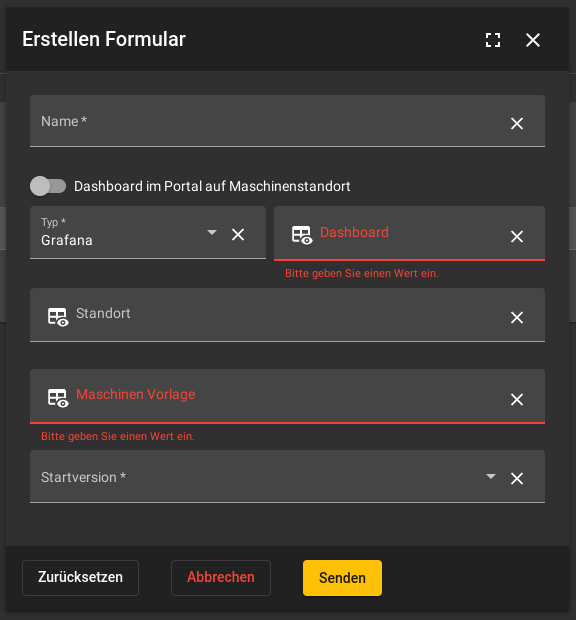Clear the Name field with its X icon
This screenshot has height=620, width=576.
[517, 123]
